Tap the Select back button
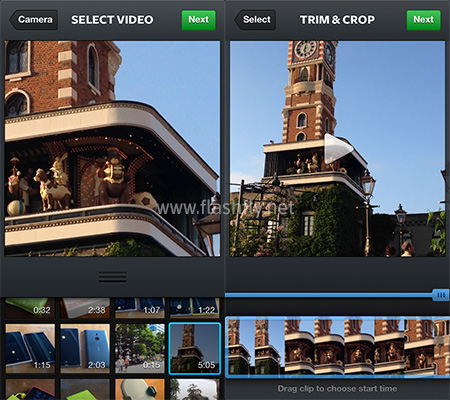 pos(255,20)
